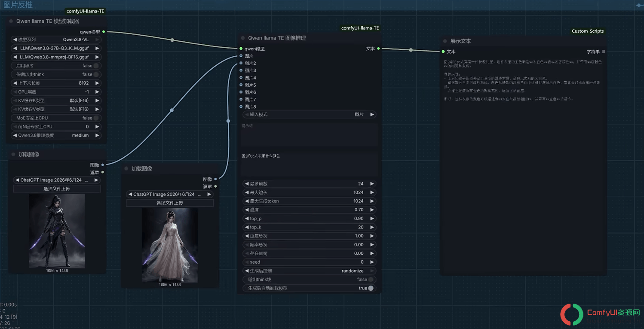Turn off the 生成后自动卸载模型 switch
The width and height of the screenshot is (644, 329).
[x=371, y=288]
